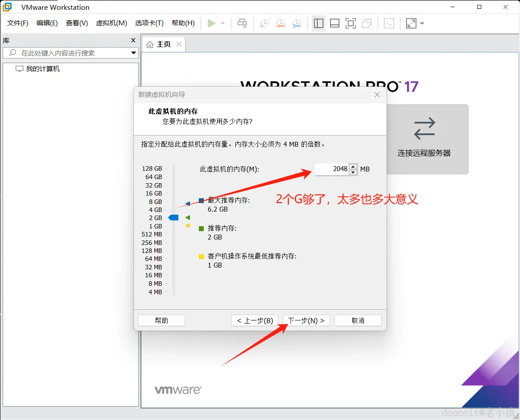Click the green power-on play icon

(212, 23)
